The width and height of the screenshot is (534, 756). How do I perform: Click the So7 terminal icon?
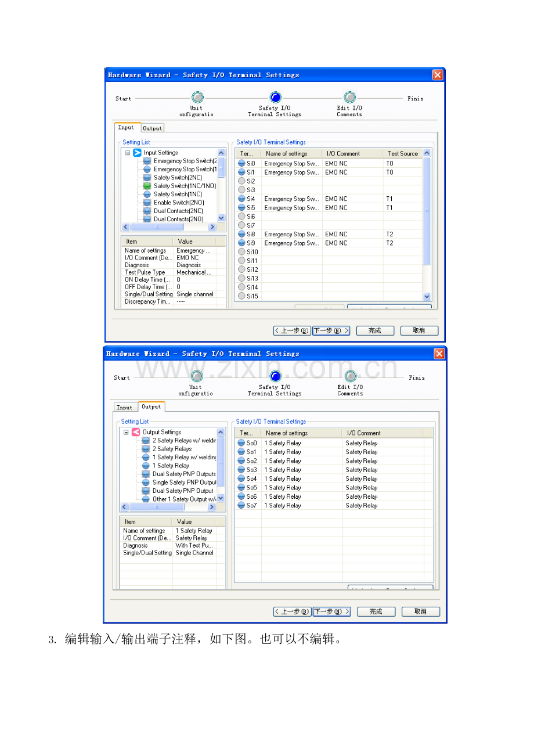[x=241, y=506]
